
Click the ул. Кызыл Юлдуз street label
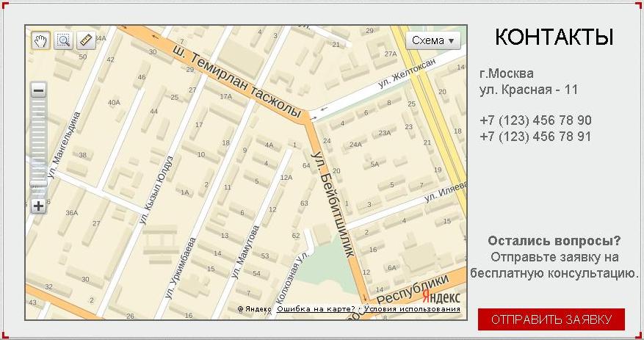(156, 189)
